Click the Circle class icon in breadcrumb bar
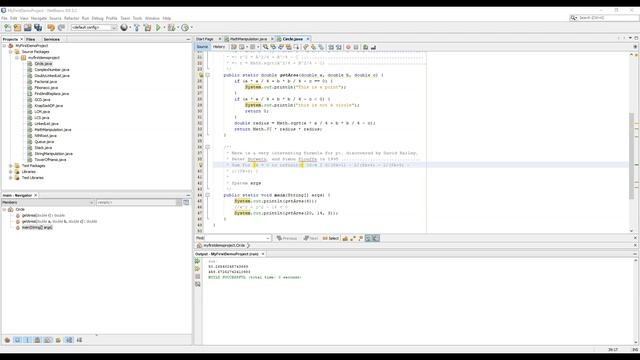The image size is (640, 360). click(x=199, y=245)
